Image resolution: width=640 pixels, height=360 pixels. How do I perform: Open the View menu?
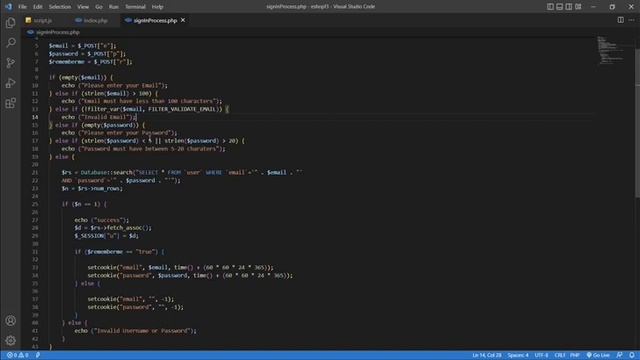click(83, 7)
